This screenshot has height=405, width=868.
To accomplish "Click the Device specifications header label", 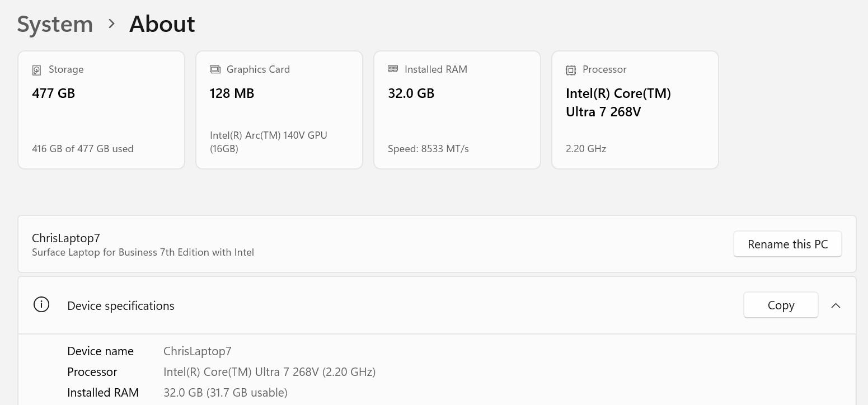I will coord(121,305).
